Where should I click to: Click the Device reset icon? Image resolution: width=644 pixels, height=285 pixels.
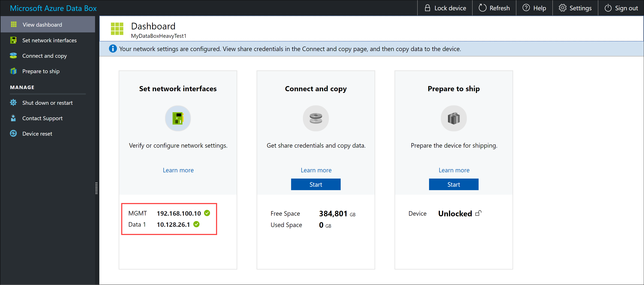tap(12, 134)
